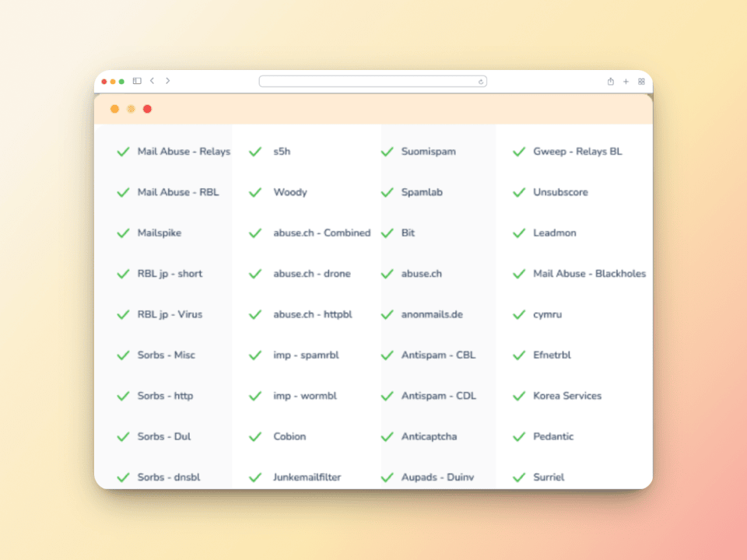Viewport: 747px width, 560px height.
Task: Click the check mark beside Anticaptcha
Action: [x=388, y=436]
